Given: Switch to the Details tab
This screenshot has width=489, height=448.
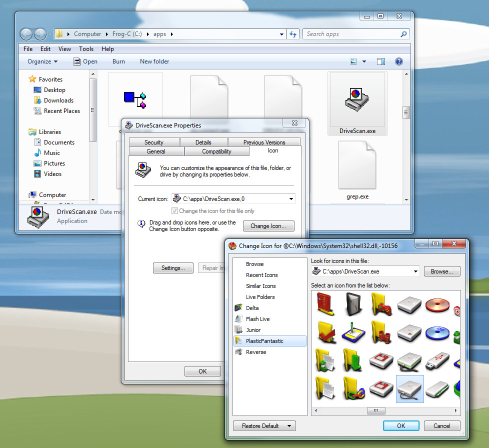Looking at the screenshot, I should point(203,142).
